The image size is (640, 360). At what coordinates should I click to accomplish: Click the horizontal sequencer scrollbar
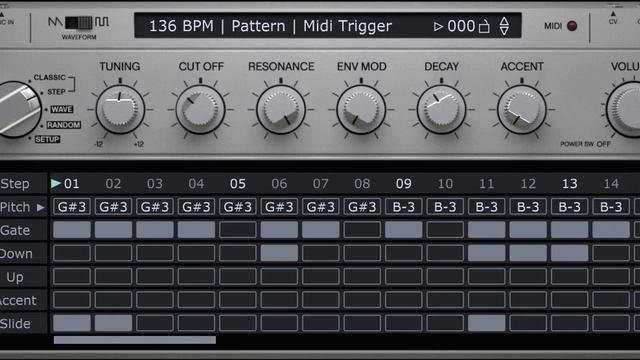(135, 340)
